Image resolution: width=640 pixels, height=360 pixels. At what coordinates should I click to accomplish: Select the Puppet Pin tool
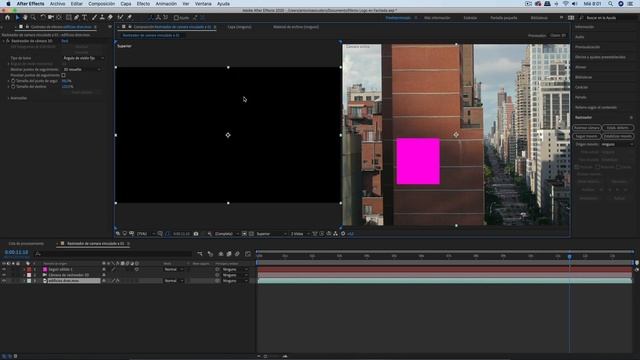[130, 18]
